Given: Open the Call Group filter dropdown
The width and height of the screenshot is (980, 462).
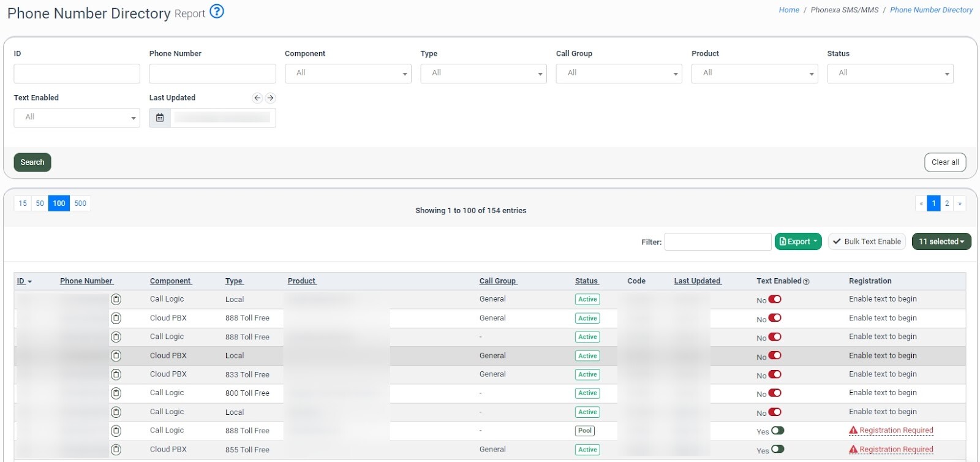Looking at the screenshot, I should pos(619,74).
